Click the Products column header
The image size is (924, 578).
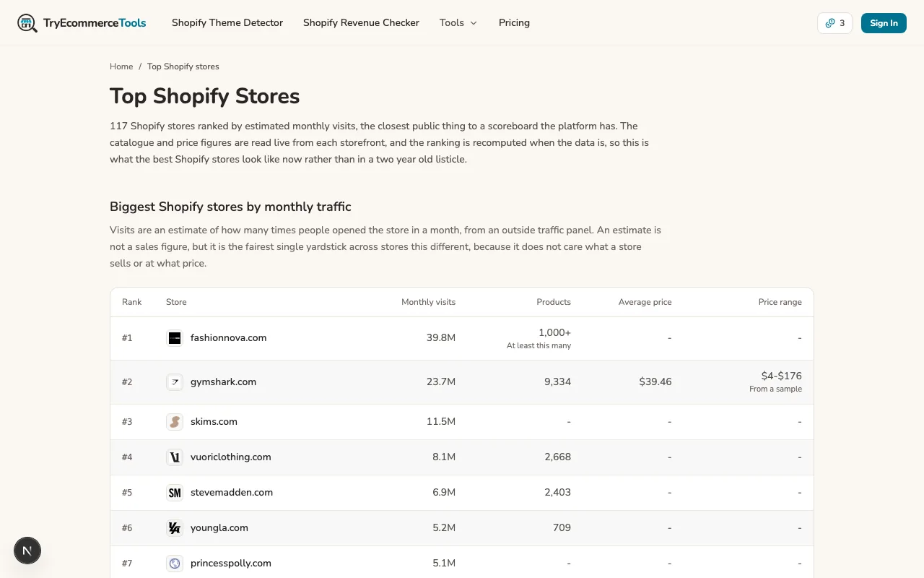[554, 302]
